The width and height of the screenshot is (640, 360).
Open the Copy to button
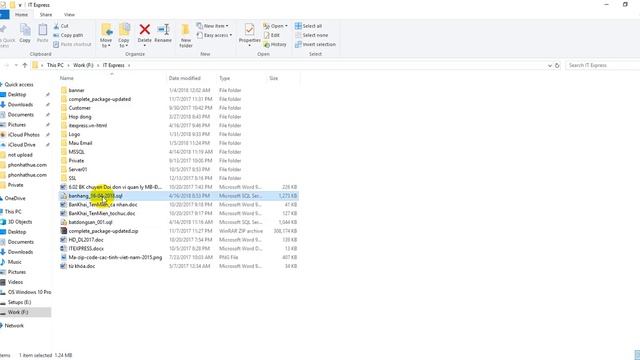(124, 36)
